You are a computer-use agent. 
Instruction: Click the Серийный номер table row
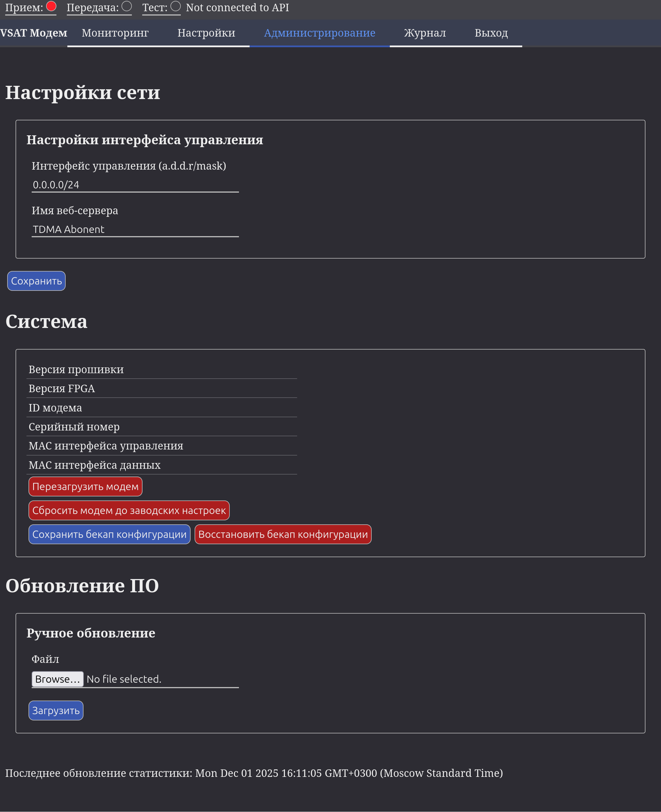(162, 426)
